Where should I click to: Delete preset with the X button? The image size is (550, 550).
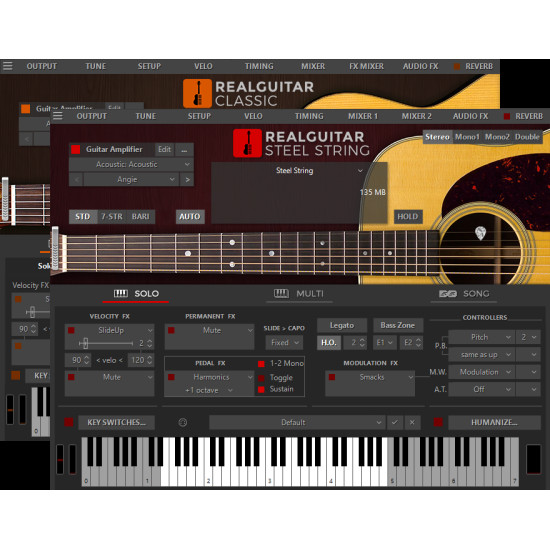[412, 422]
